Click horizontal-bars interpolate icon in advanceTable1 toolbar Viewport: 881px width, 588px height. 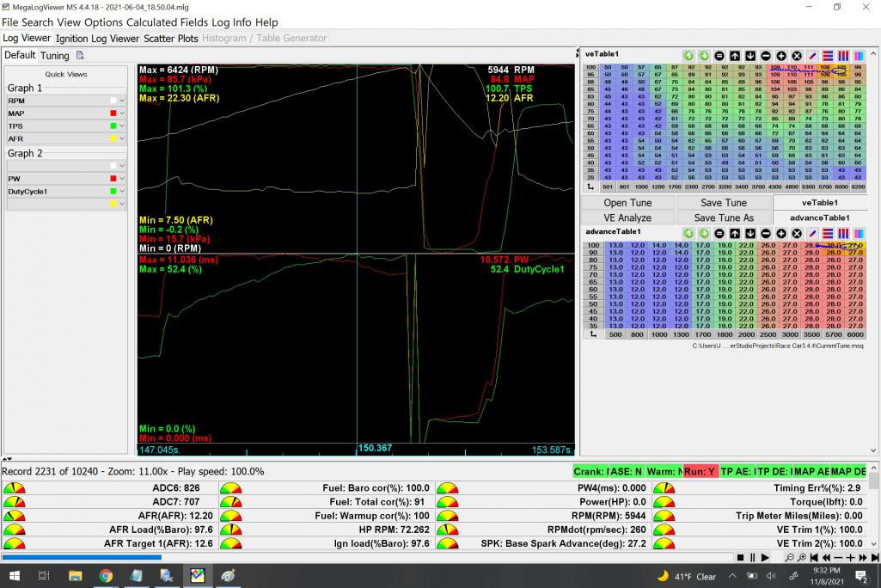(828, 233)
